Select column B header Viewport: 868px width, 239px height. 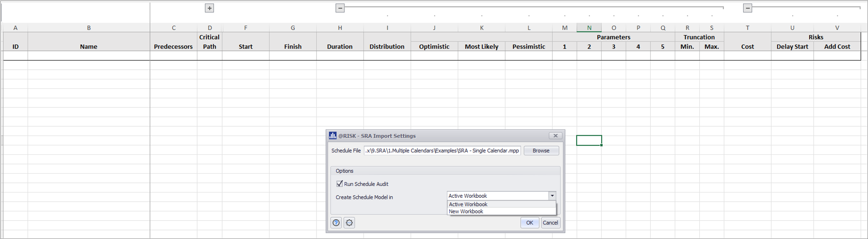coord(89,28)
